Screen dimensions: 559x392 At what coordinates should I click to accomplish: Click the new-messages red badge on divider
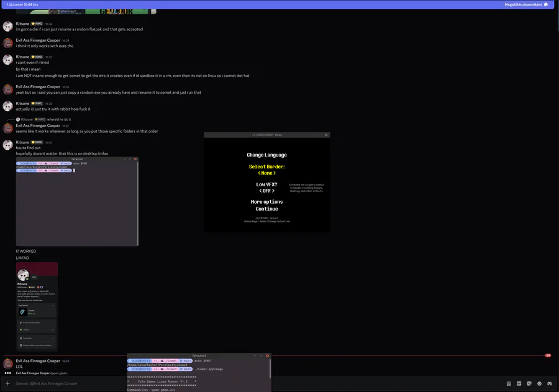pos(548,355)
